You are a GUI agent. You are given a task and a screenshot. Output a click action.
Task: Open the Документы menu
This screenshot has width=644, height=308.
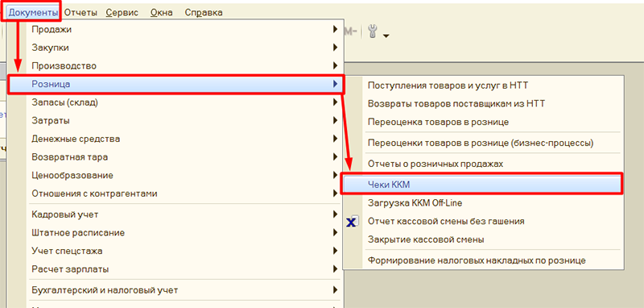[33, 12]
